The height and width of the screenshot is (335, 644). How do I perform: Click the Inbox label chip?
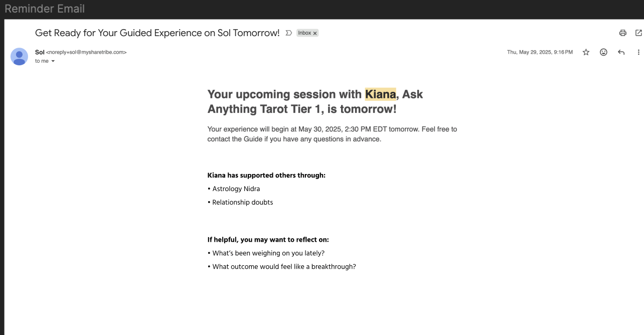pos(304,33)
